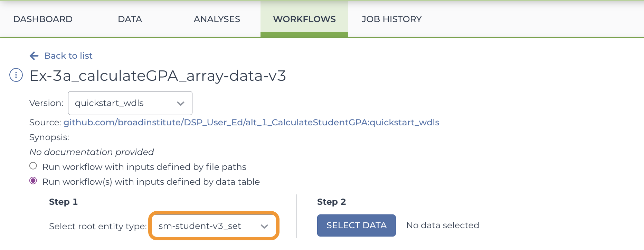Image resolution: width=644 pixels, height=250 pixels.
Task: Click the 'Select root entity type:' label
Action: coord(98,226)
